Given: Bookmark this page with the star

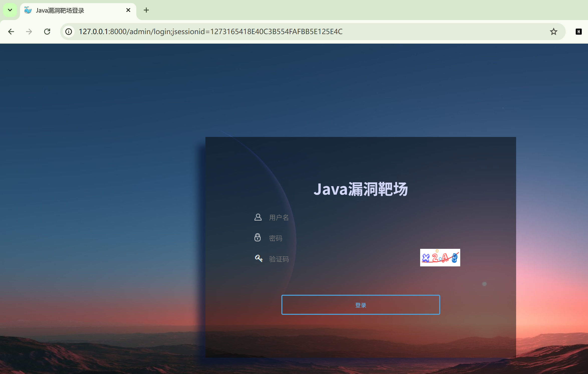Looking at the screenshot, I should click(x=553, y=32).
